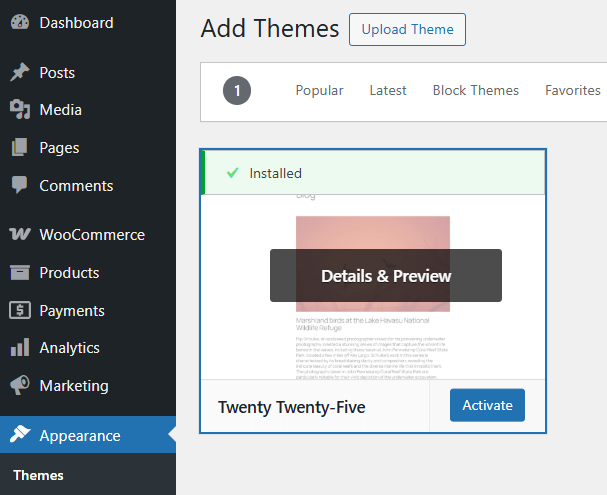This screenshot has width=607, height=495.
Task: Click the Comments speech bubble icon
Action: tap(19, 186)
